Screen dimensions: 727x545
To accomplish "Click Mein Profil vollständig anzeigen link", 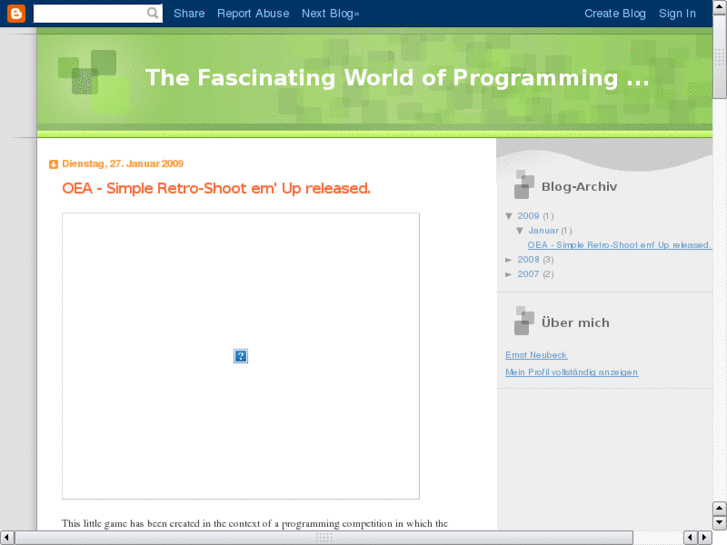I will [572, 372].
